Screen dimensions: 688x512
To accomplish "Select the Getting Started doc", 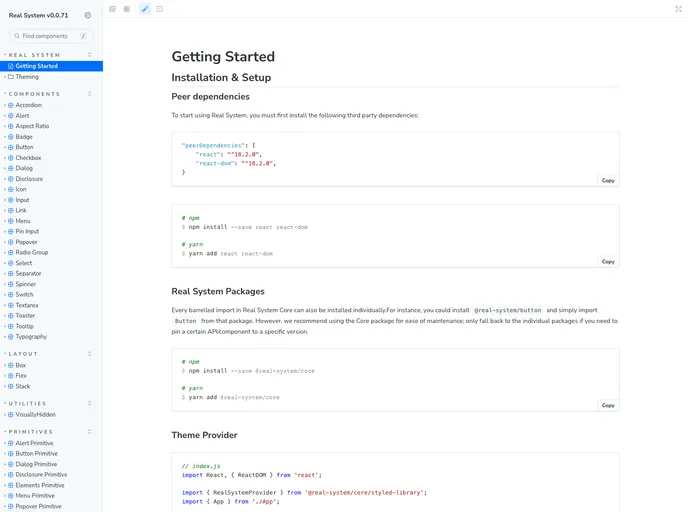I will coord(36,66).
